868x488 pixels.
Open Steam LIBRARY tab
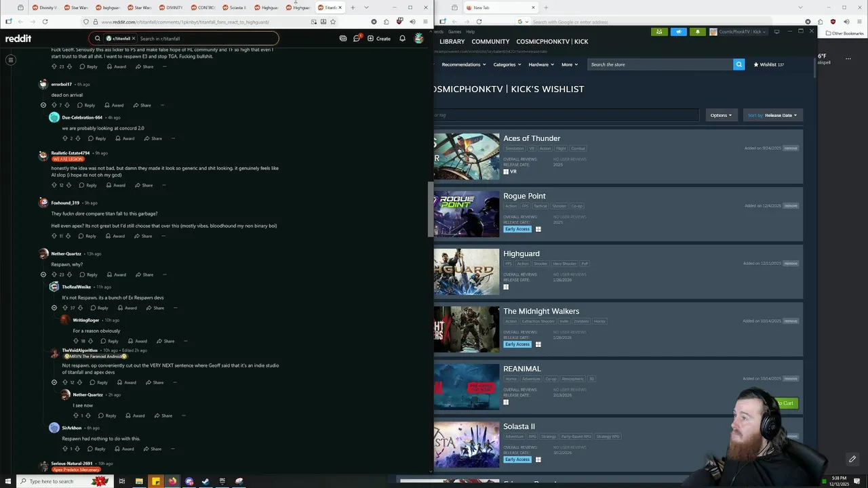[452, 41]
